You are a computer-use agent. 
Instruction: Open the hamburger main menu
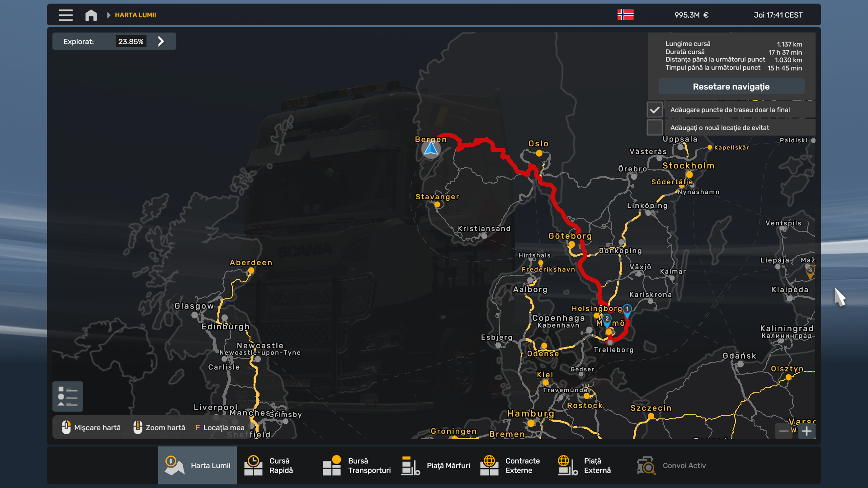coord(66,15)
